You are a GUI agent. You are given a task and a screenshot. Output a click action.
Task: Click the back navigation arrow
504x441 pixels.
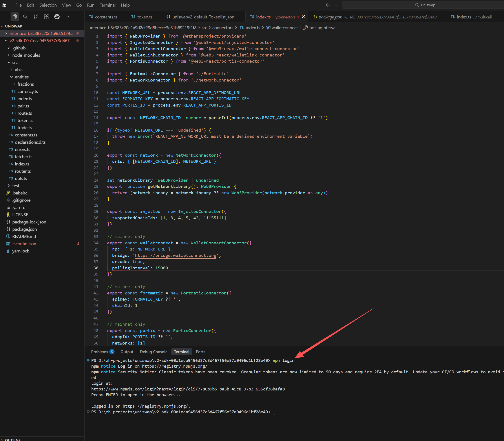(x=327, y=5)
